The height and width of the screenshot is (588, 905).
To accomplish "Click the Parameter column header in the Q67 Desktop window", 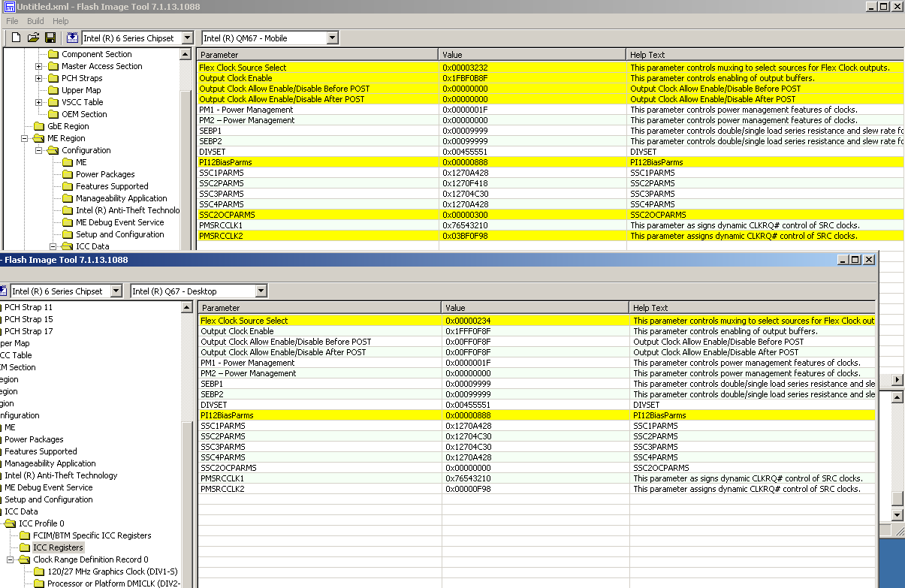I will coord(320,308).
